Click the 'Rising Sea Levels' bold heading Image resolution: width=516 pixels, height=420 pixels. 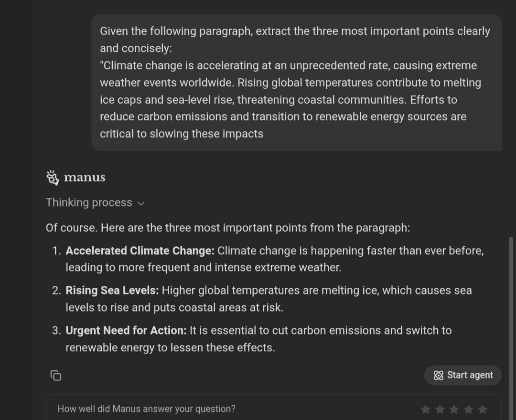point(112,291)
